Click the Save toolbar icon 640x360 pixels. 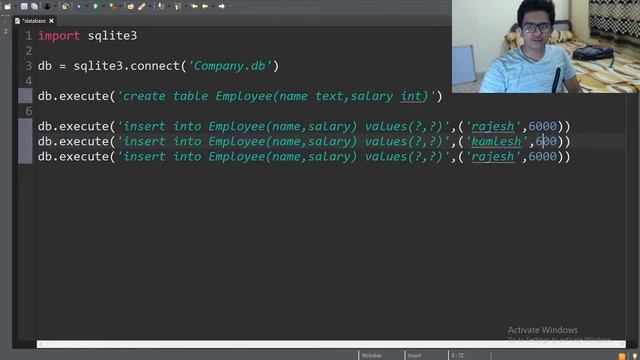(x=24, y=6)
